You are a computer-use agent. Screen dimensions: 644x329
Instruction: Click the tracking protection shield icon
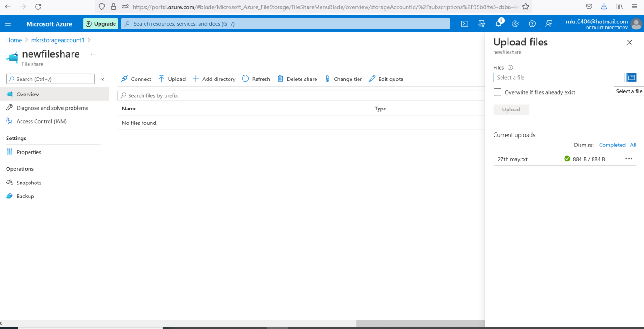pos(102,7)
